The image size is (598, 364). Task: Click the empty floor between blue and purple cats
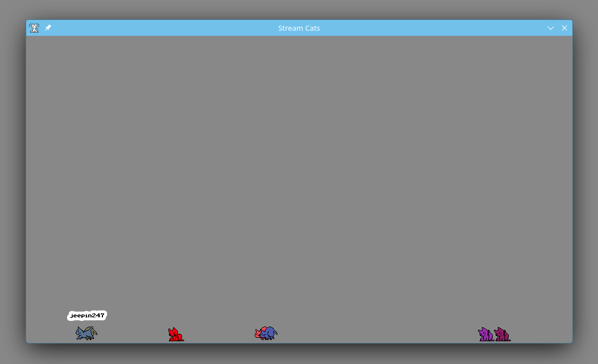pos(376,336)
